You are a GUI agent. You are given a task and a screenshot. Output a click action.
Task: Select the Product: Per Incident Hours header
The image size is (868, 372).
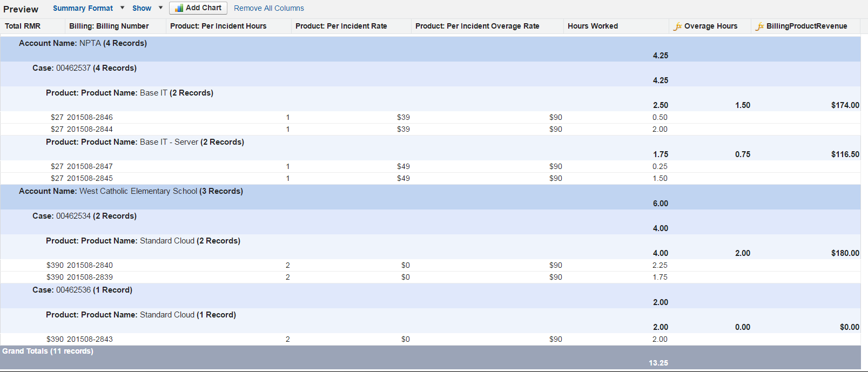pyautogui.click(x=218, y=26)
